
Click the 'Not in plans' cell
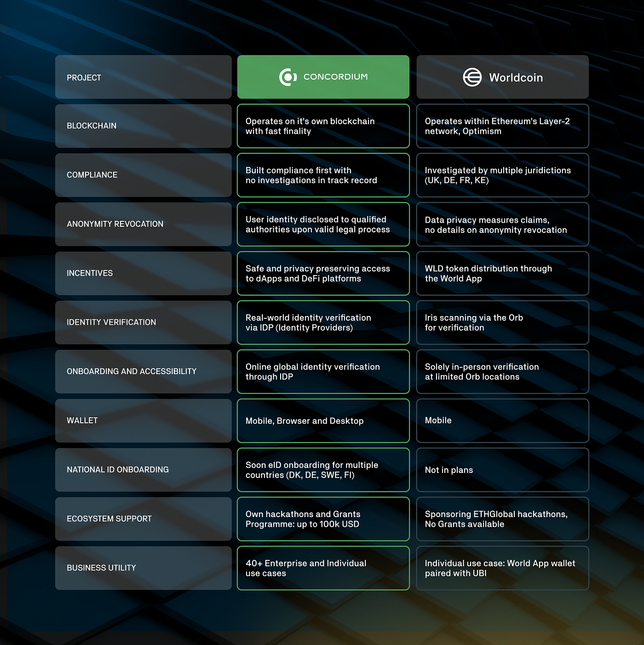[502, 470]
